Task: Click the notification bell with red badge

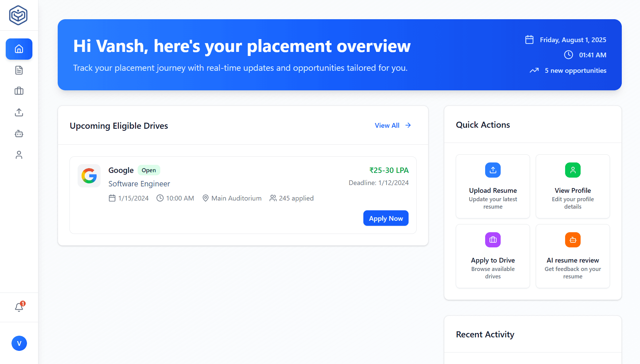Action: point(19,307)
